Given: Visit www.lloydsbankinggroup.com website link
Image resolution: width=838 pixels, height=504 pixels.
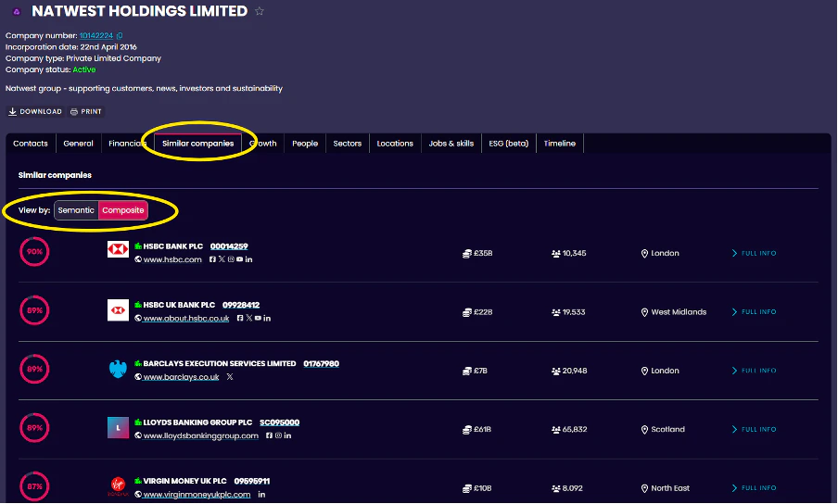Looking at the screenshot, I should click(201, 435).
